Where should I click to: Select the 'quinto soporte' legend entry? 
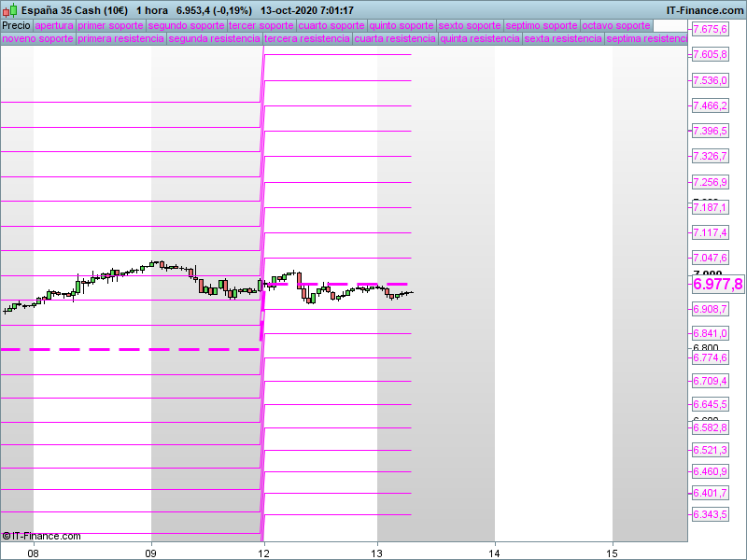402,25
